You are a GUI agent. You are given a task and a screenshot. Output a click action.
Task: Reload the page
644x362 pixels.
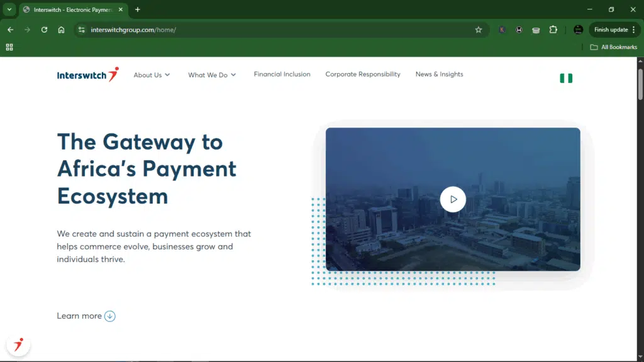(44, 30)
